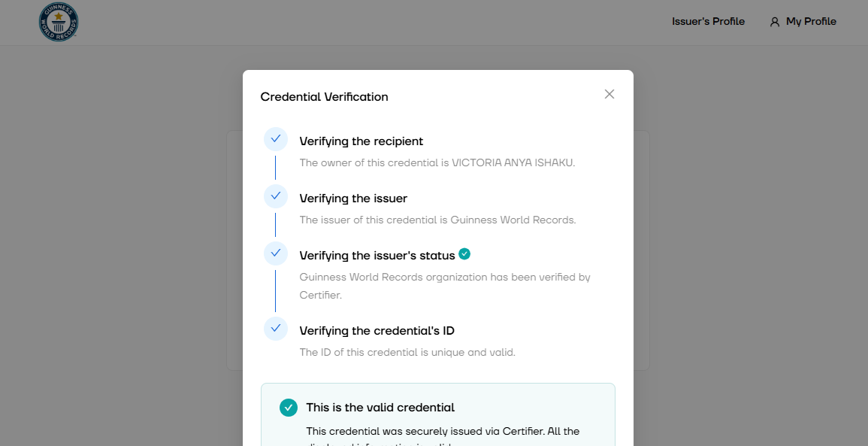The width and height of the screenshot is (868, 446).
Task: Select the checkmark for Verifying the recipient
Action: tap(276, 139)
